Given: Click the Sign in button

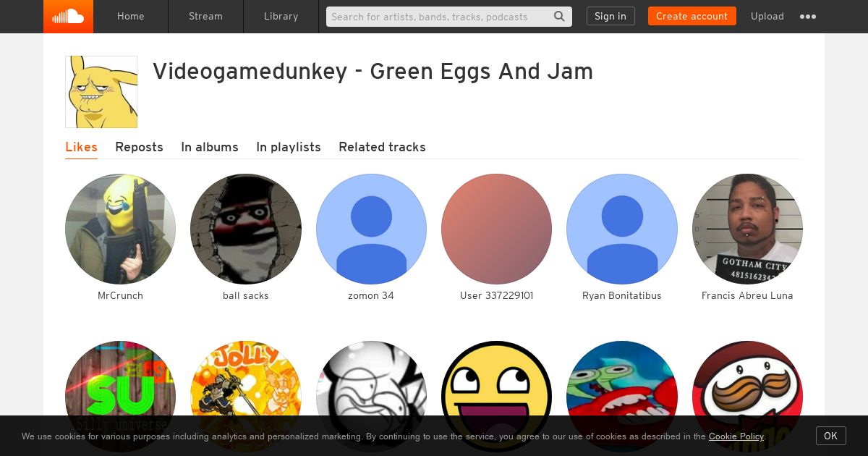Looking at the screenshot, I should pyautogui.click(x=610, y=16).
